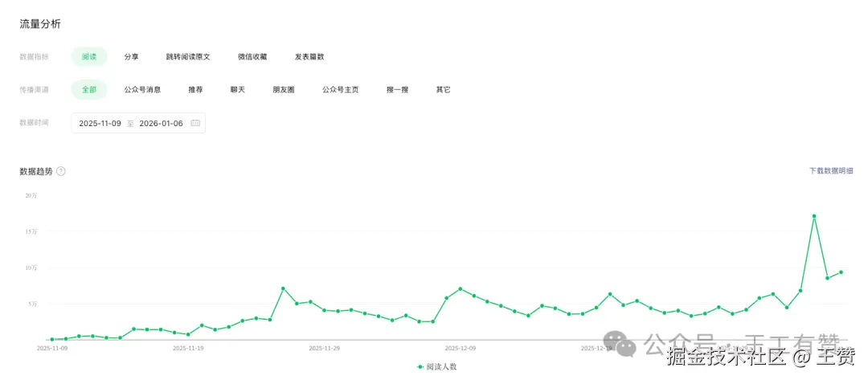Select the 微信收藏 metric

(252, 56)
